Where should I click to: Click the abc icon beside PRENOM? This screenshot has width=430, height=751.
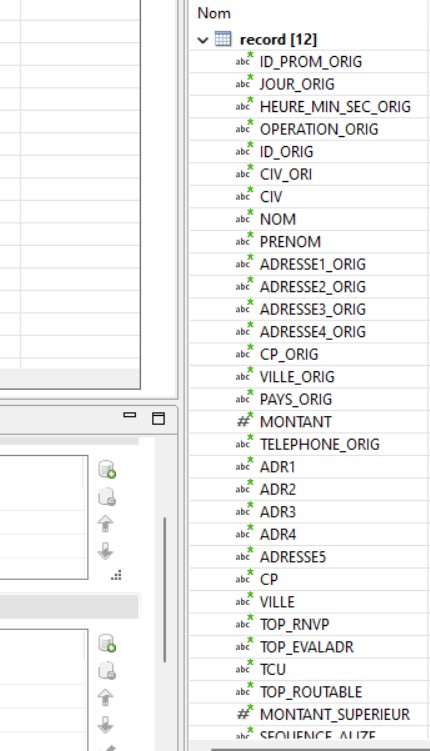pyautogui.click(x=244, y=240)
